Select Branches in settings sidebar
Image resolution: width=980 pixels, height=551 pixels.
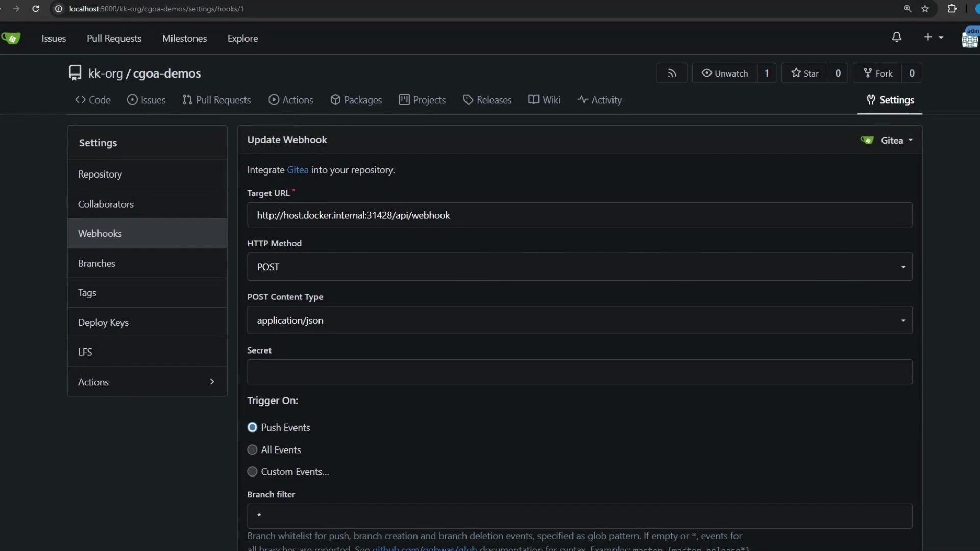(147, 263)
